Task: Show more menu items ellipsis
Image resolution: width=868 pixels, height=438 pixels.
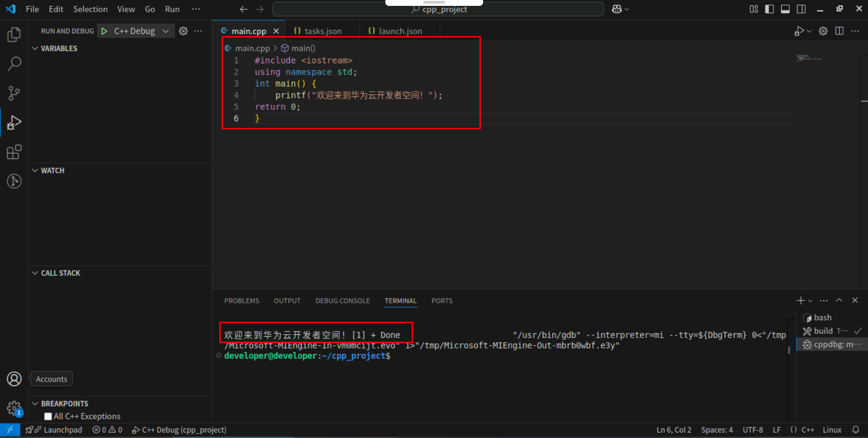Action: (x=196, y=9)
